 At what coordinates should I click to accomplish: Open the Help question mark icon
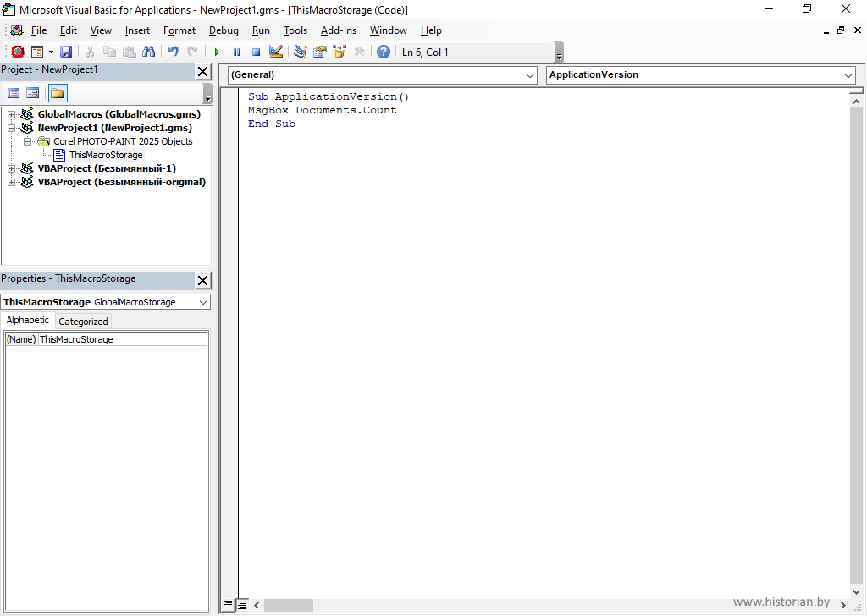point(384,52)
